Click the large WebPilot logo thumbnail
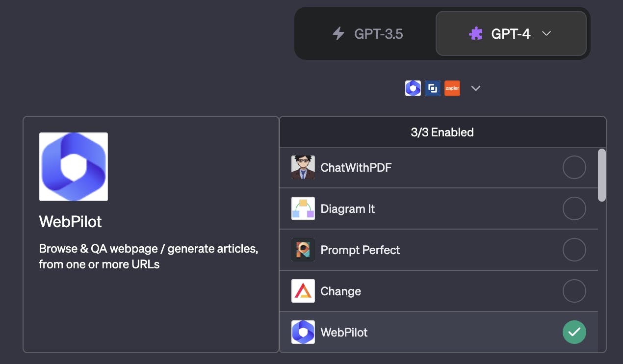Screen dimensions: 623x364 [74, 167]
